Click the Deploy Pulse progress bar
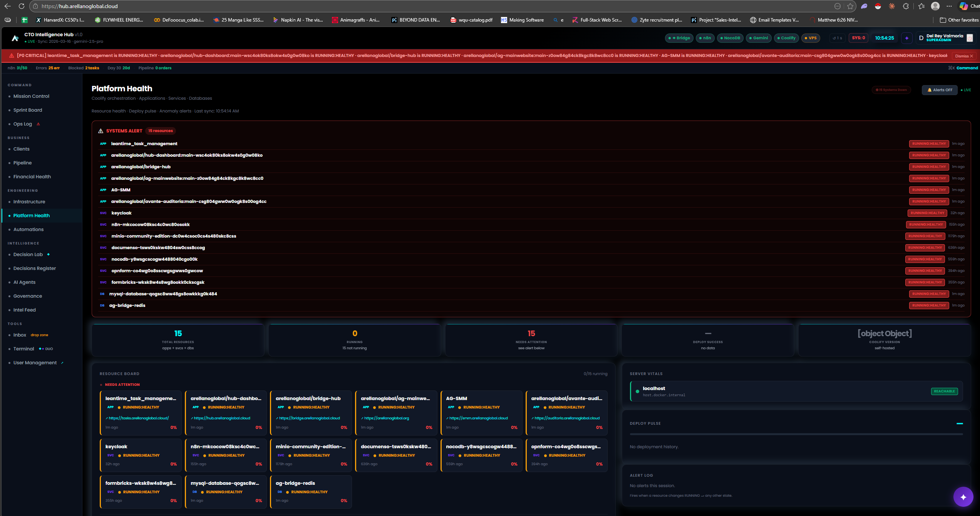This screenshot has width=980, height=516. (796, 434)
